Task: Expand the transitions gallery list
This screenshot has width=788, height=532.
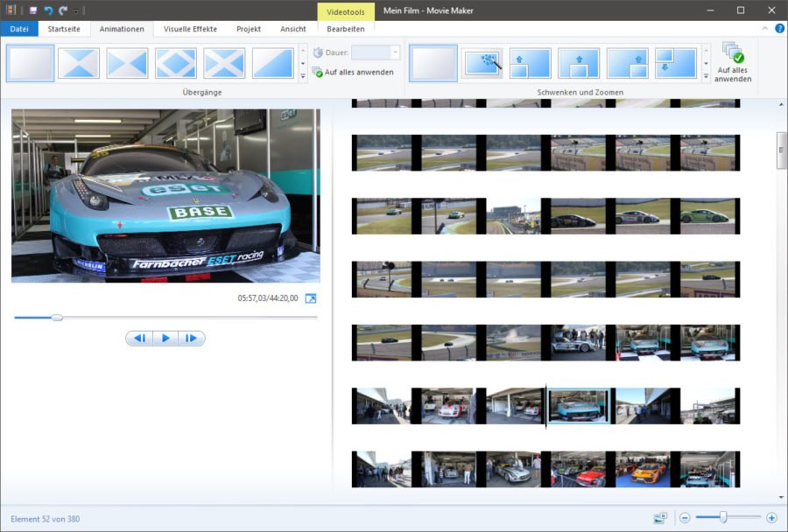Action: [303, 77]
